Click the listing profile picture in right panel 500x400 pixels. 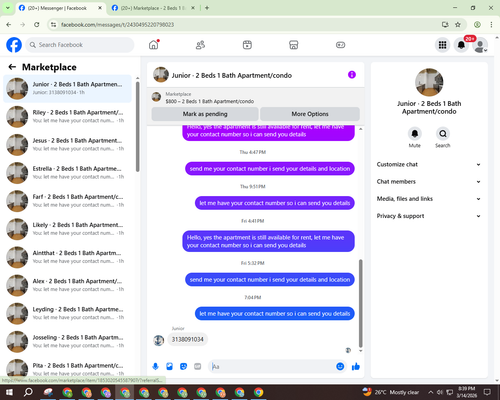429,82
